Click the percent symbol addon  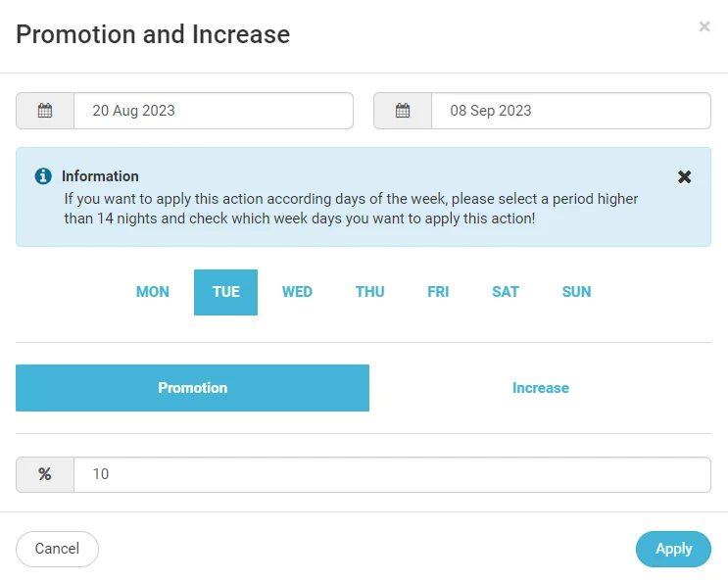[x=45, y=474]
